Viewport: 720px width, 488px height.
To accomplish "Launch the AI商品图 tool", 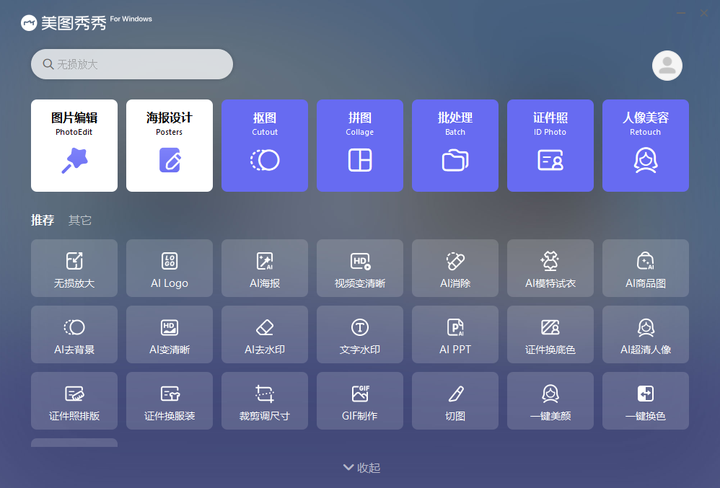I will coord(646,268).
